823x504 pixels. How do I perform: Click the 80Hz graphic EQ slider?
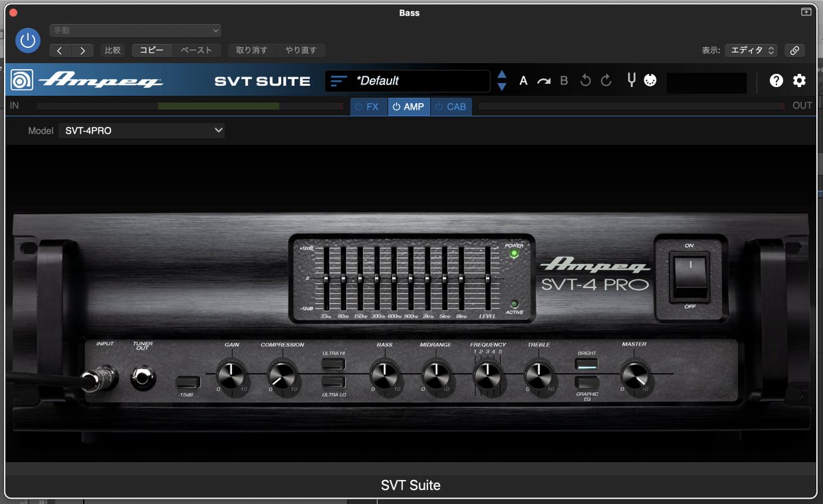[344, 278]
